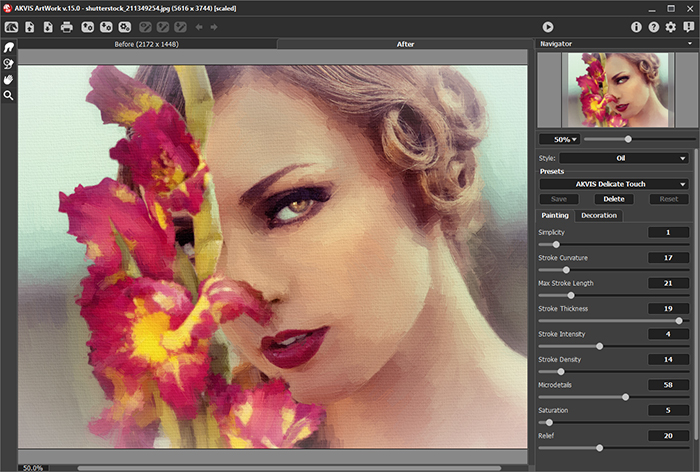Click the Delete preset button
Image resolution: width=700 pixels, height=472 pixels.
(x=614, y=199)
